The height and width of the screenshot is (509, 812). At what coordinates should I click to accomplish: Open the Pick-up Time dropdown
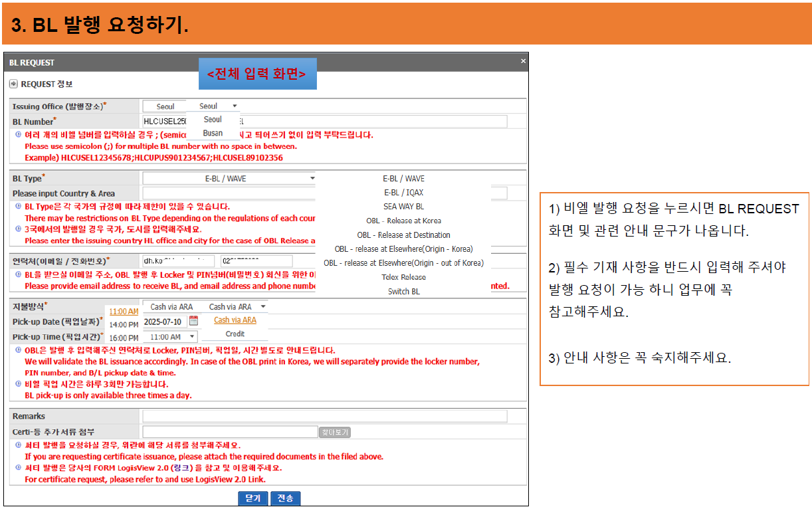(191, 336)
